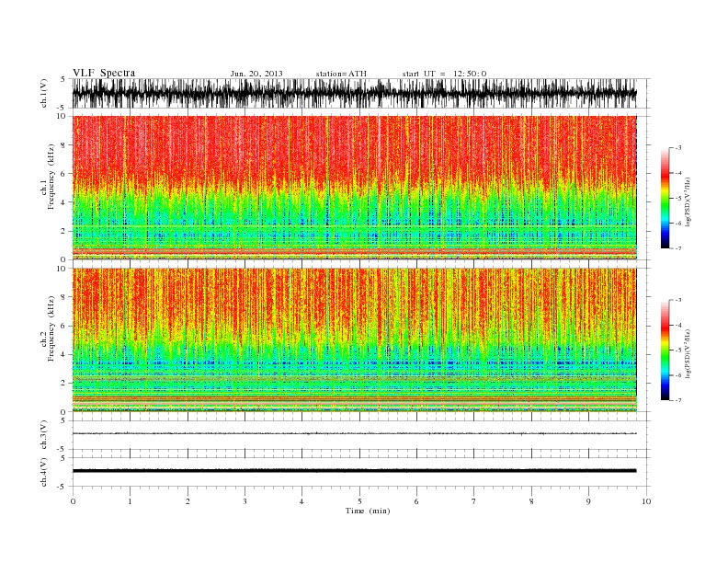Click the ch.2 "Frequency (kHz)" axis label

tap(51, 327)
